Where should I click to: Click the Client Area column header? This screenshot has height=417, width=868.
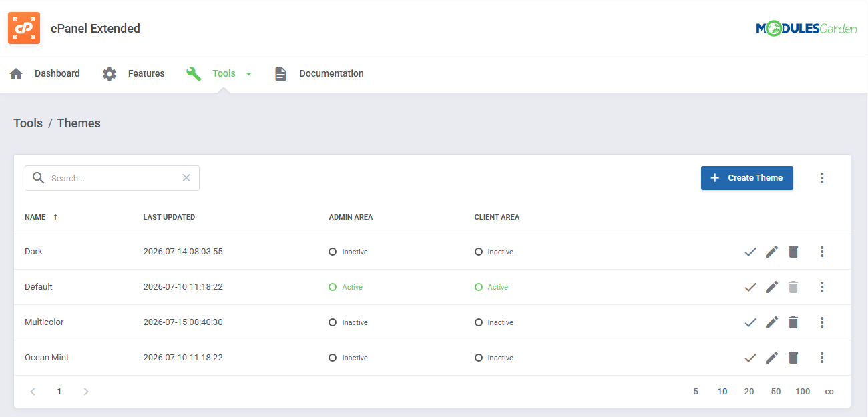click(x=497, y=217)
